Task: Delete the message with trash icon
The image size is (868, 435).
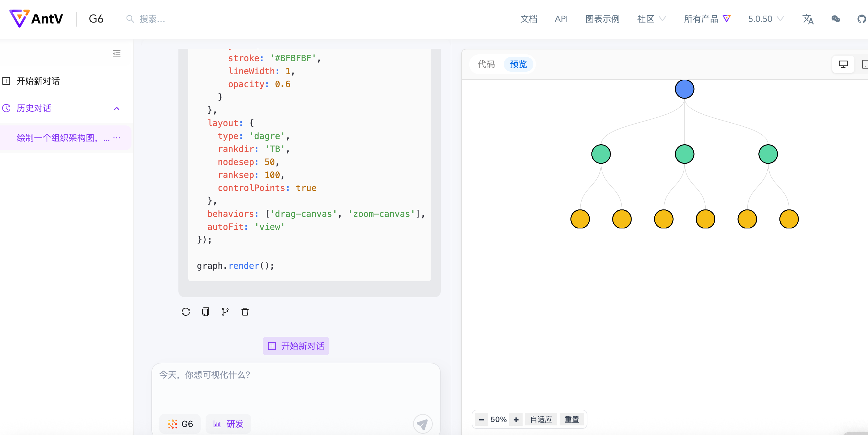Action: click(x=245, y=312)
